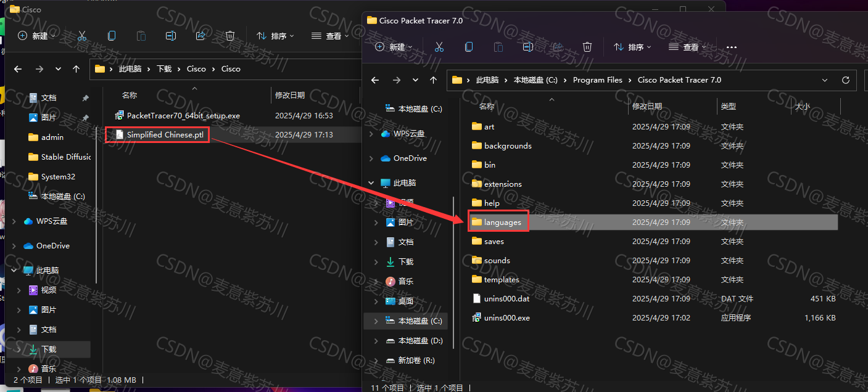Image resolution: width=868 pixels, height=392 pixels.
Task: Open 查看 view dropdown in Packet Tracer window
Action: click(688, 47)
